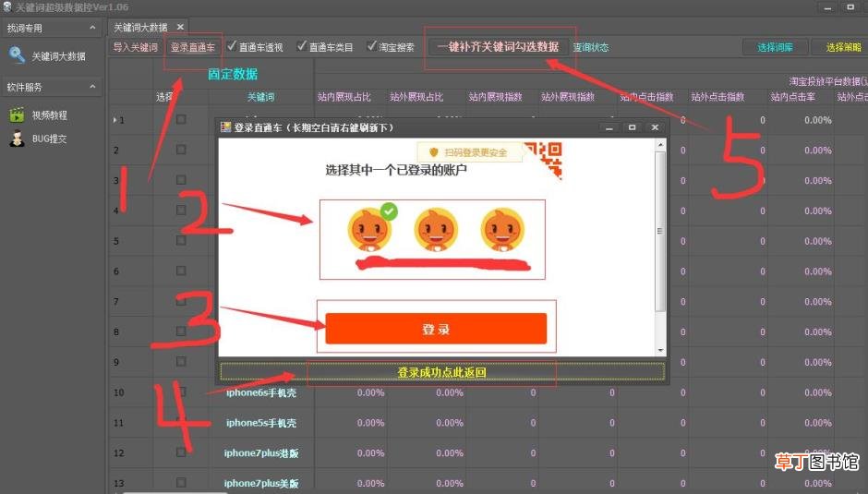The width and height of the screenshot is (868, 494).
Task: Select the middle account avatar
Action: tap(436, 230)
